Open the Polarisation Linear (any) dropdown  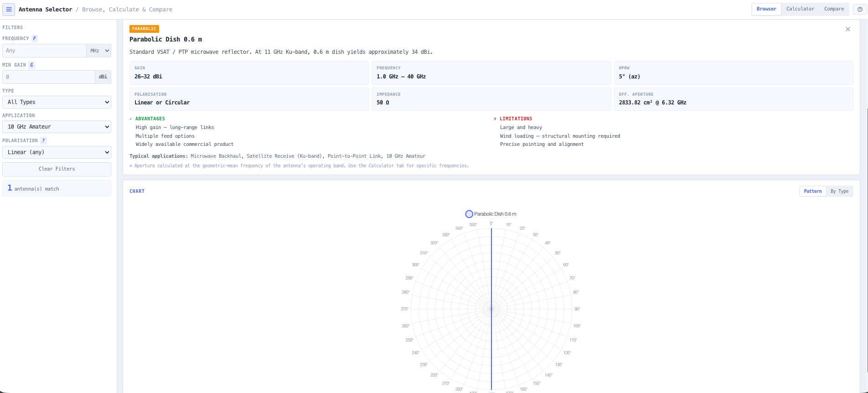click(x=57, y=152)
